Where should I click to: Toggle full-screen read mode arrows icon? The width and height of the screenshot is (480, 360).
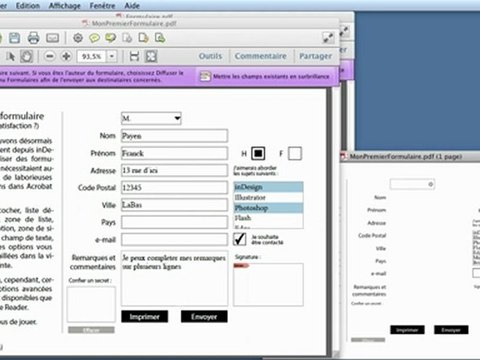(x=328, y=38)
